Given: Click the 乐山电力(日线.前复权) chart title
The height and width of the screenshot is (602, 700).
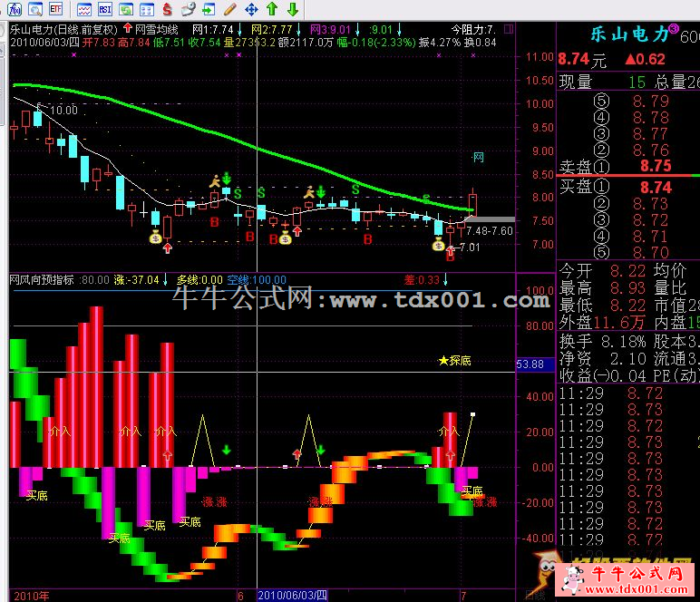Looking at the screenshot, I should coord(63,28).
